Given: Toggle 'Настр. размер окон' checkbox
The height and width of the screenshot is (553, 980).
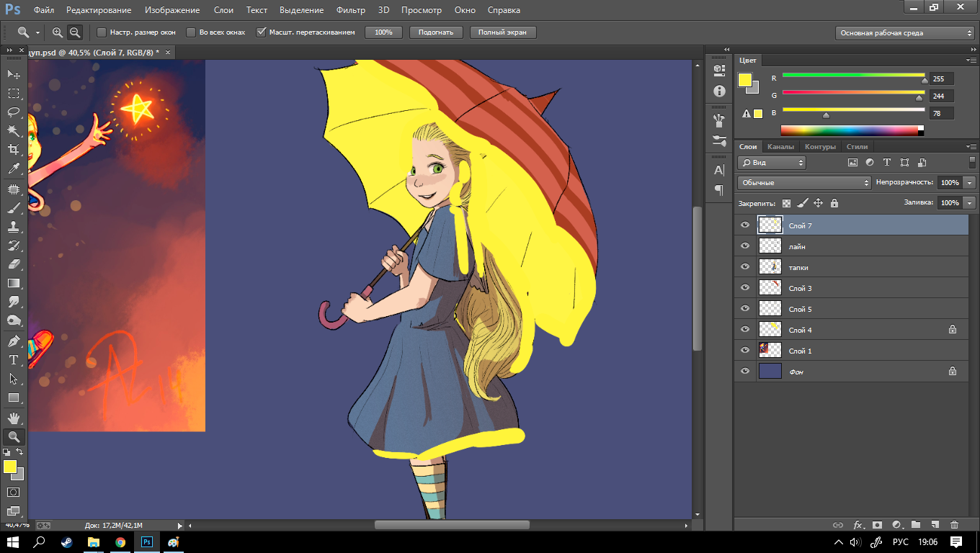Looking at the screenshot, I should [102, 32].
